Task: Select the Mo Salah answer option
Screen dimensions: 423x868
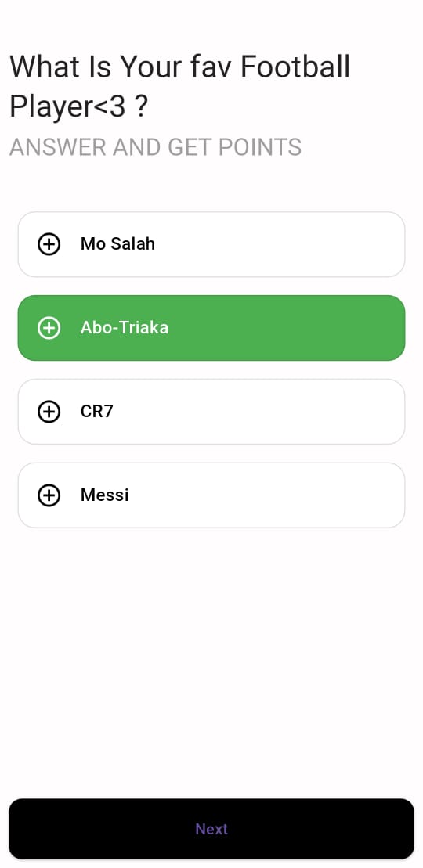Action: [x=211, y=244]
